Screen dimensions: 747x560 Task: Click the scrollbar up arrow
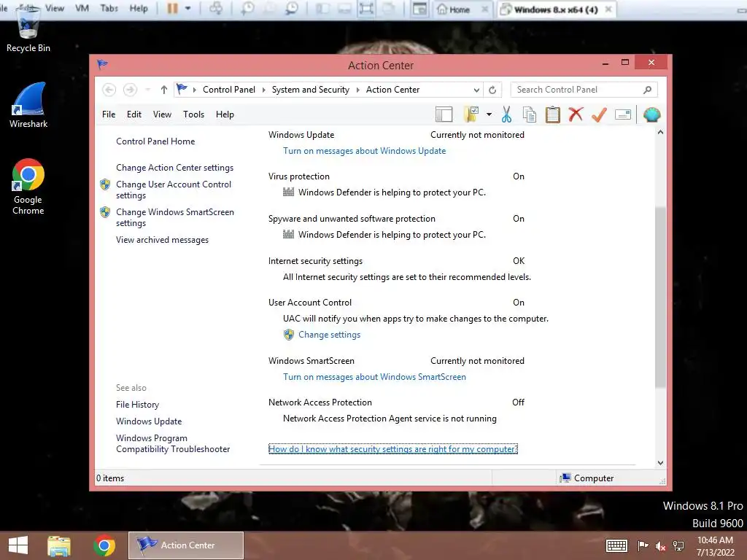click(660, 133)
